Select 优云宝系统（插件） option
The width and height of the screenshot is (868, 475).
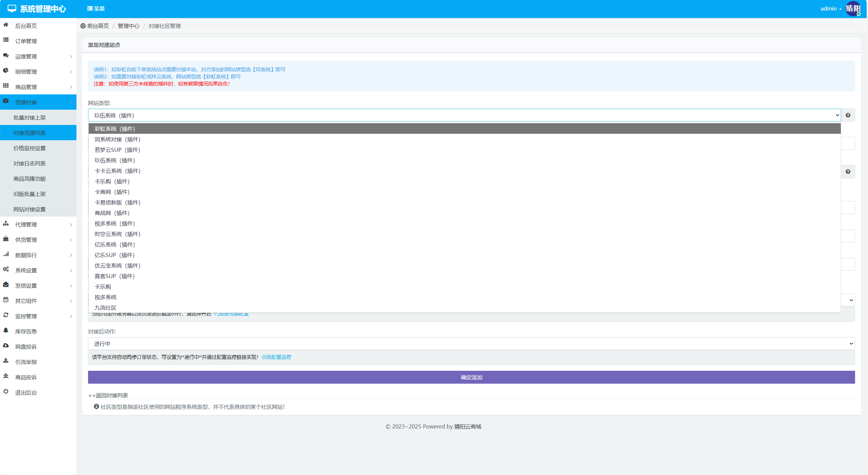(465, 266)
